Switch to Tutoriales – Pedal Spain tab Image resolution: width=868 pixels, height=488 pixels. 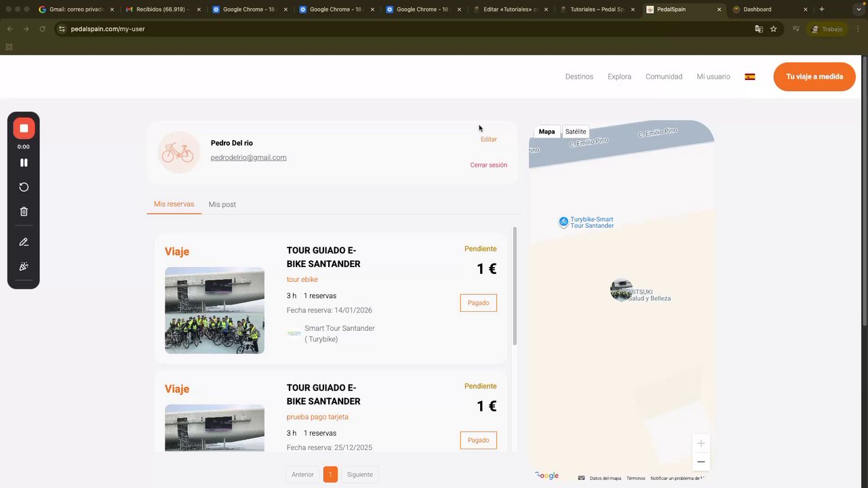pyautogui.click(x=599, y=9)
